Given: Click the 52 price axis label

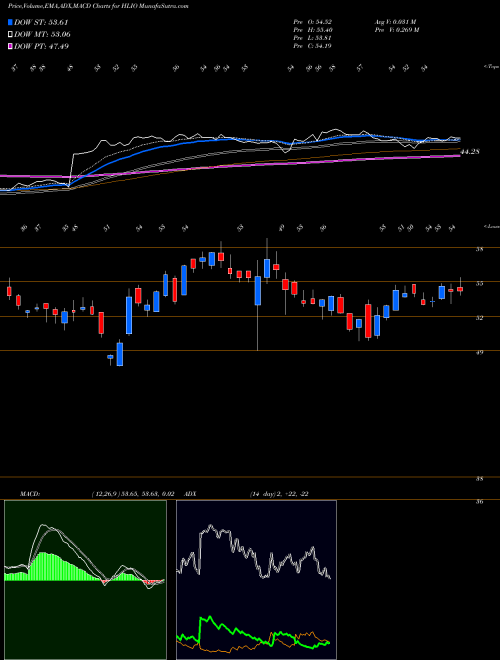Looking at the screenshot, I should click(479, 318).
